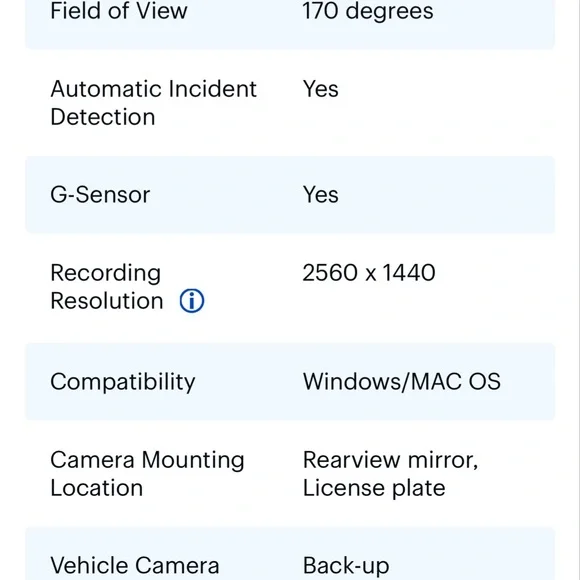Click the Compatibility shaded row background

click(290, 381)
